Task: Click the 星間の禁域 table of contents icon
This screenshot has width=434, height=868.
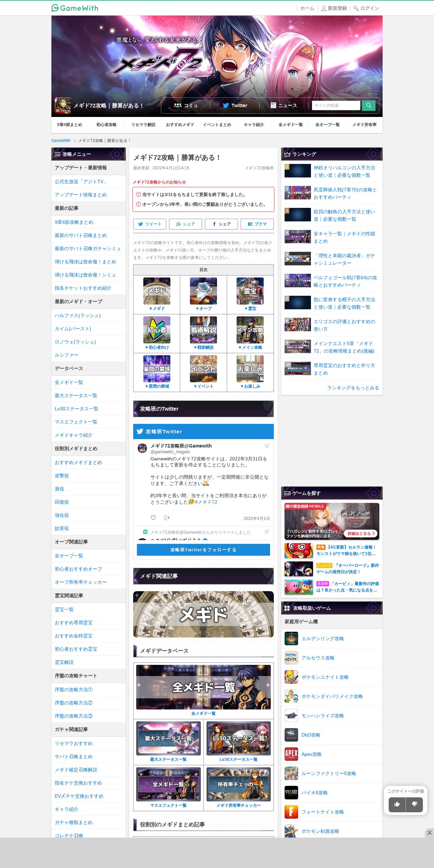Action: [x=156, y=369]
